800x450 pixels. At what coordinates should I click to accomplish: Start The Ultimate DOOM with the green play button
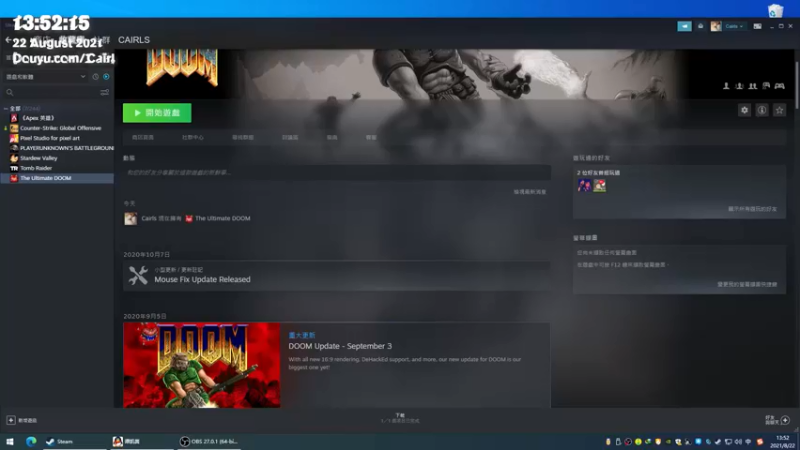point(157,113)
